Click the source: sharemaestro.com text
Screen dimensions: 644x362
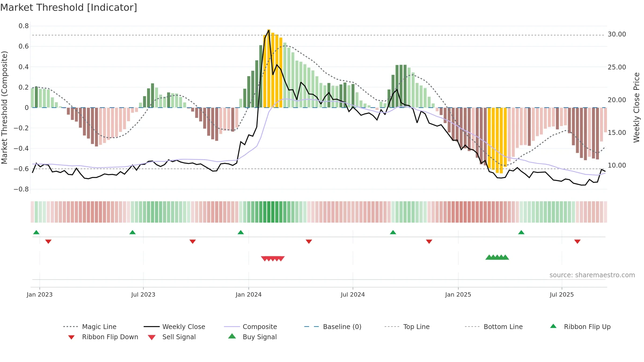tap(592, 275)
